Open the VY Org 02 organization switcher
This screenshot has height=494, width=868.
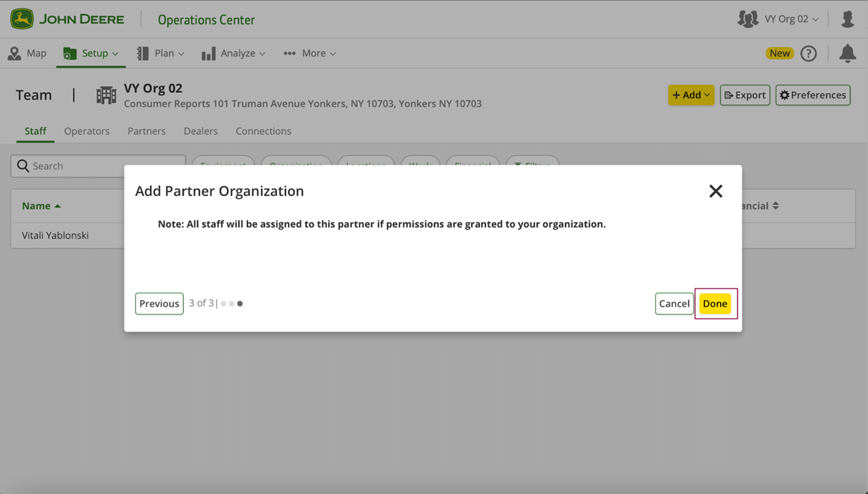click(x=779, y=19)
